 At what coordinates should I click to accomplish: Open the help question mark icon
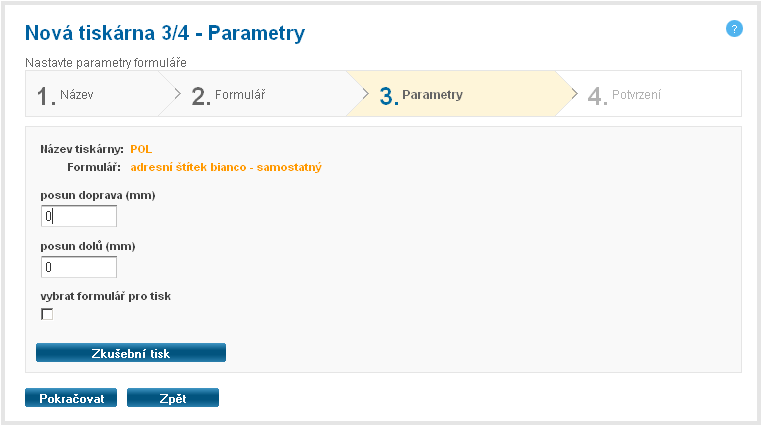(x=734, y=29)
